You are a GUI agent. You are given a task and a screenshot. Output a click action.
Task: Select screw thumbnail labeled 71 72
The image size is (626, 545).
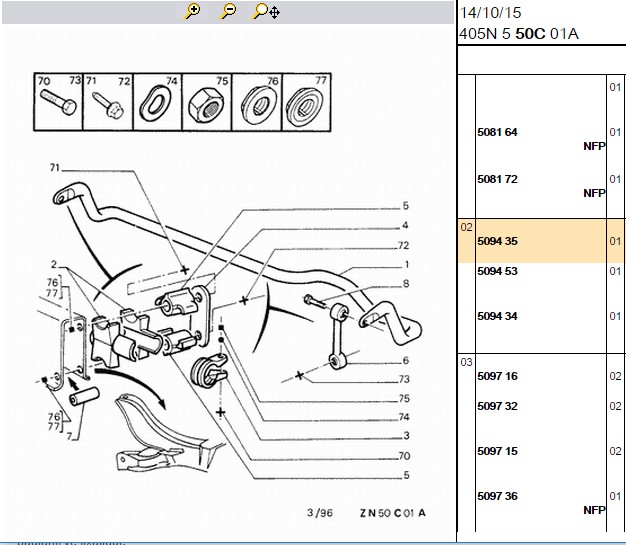pyautogui.click(x=108, y=102)
